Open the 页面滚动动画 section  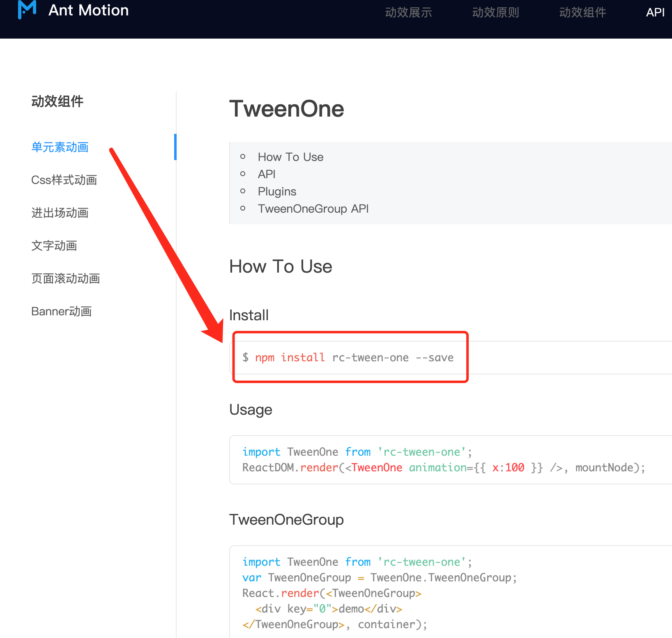pyautogui.click(x=66, y=278)
